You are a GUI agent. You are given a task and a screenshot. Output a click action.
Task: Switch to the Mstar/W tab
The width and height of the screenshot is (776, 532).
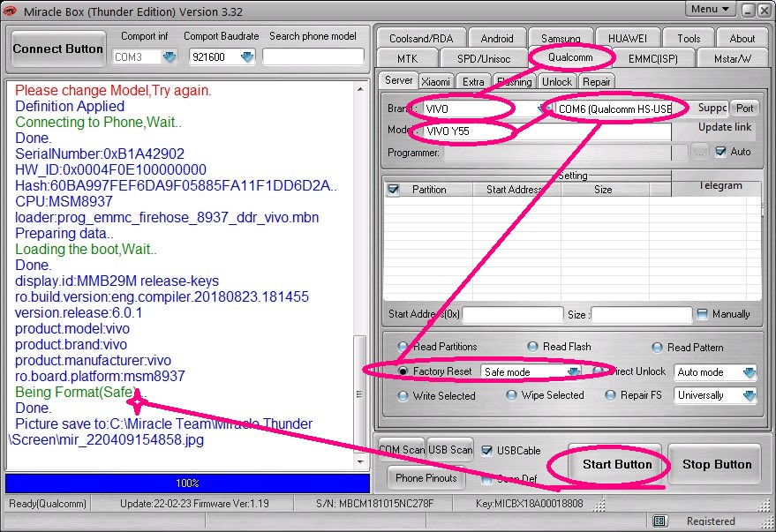733,58
